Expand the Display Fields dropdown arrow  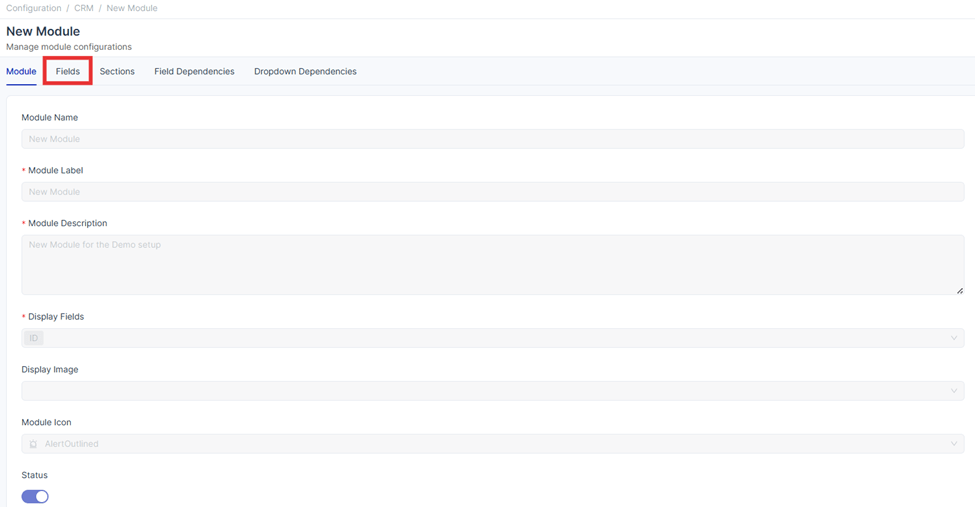(x=953, y=338)
